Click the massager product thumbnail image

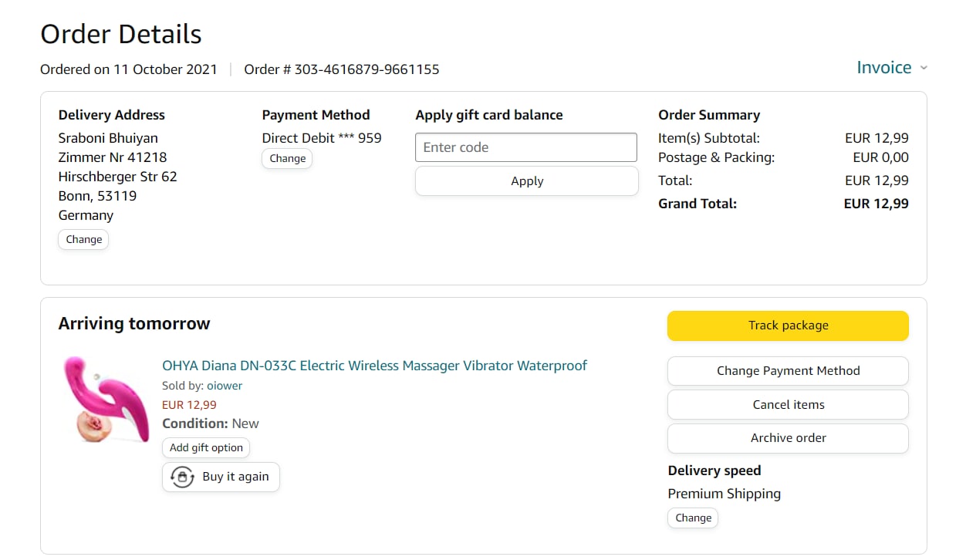click(x=106, y=399)
